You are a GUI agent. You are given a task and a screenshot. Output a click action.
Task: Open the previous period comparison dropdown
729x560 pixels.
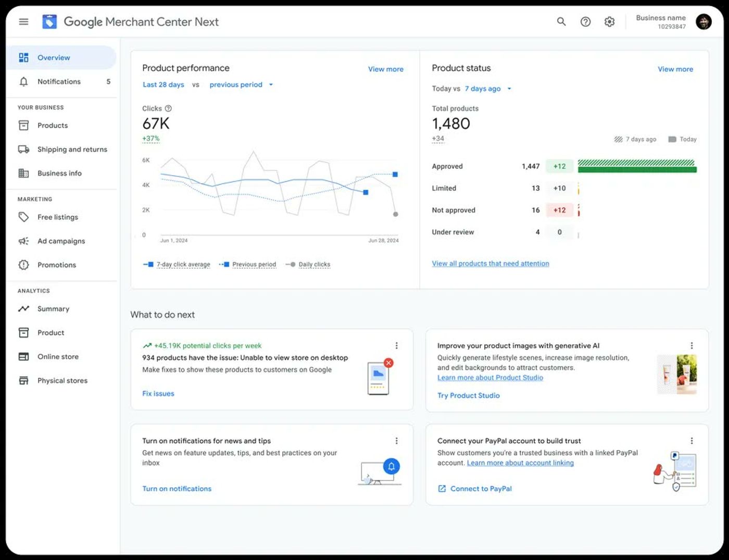[241, 85]
